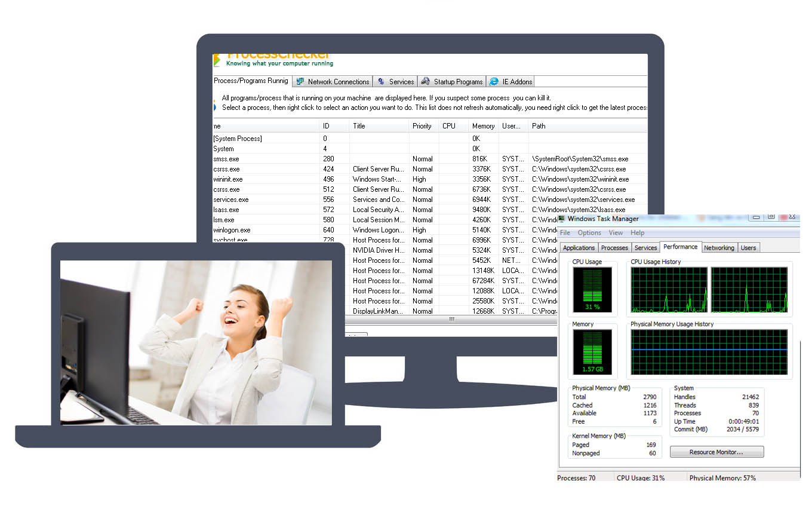This screenshot has width=812, height=515.
Task: Select the lsm.exe process row
Action: 385,220
